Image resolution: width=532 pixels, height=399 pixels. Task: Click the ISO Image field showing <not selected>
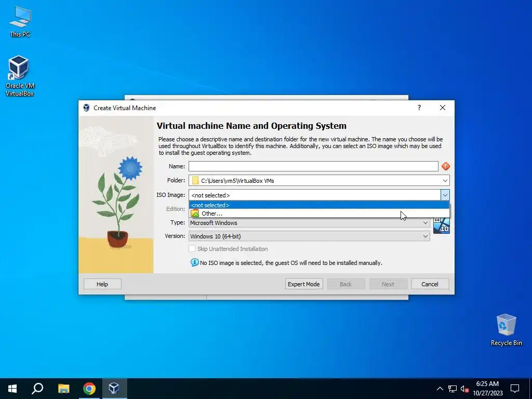pyautogui.click(x=314, y=195)
